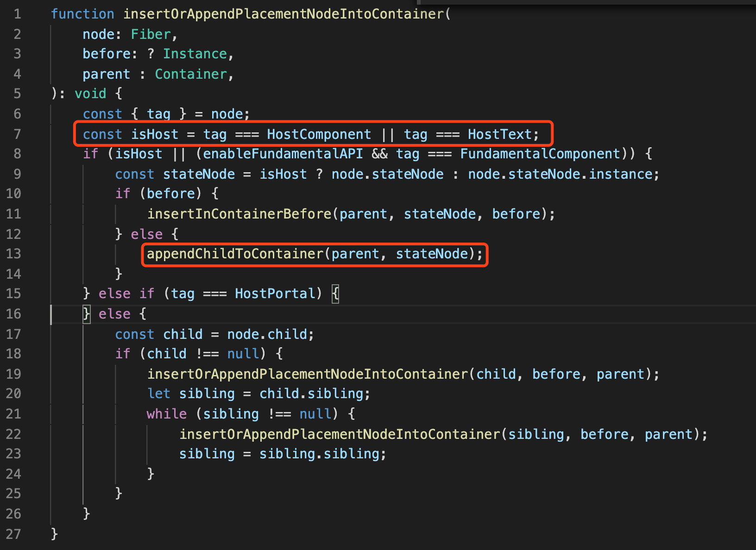Click "sibling.sibling" in the reassignment
Screen dimensions: 756x550
(x=319, y=454)
